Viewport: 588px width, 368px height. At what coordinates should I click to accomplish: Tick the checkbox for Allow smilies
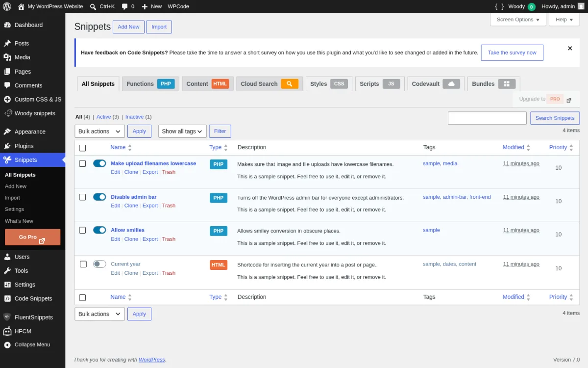pos(82,230)
